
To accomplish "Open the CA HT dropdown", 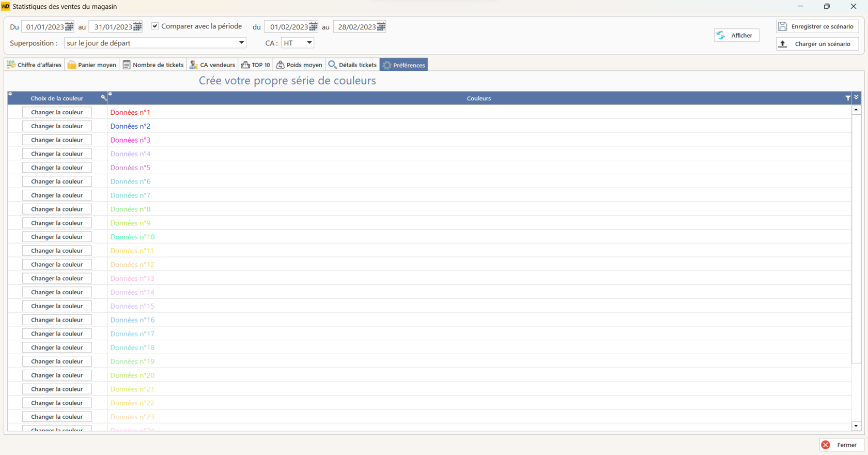I will coord(309,43).
